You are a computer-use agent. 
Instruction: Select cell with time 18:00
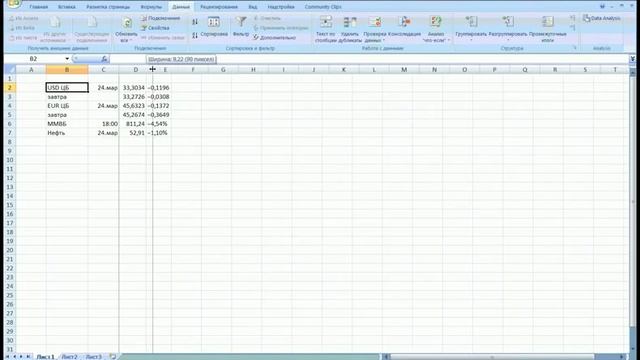[104, 124]
